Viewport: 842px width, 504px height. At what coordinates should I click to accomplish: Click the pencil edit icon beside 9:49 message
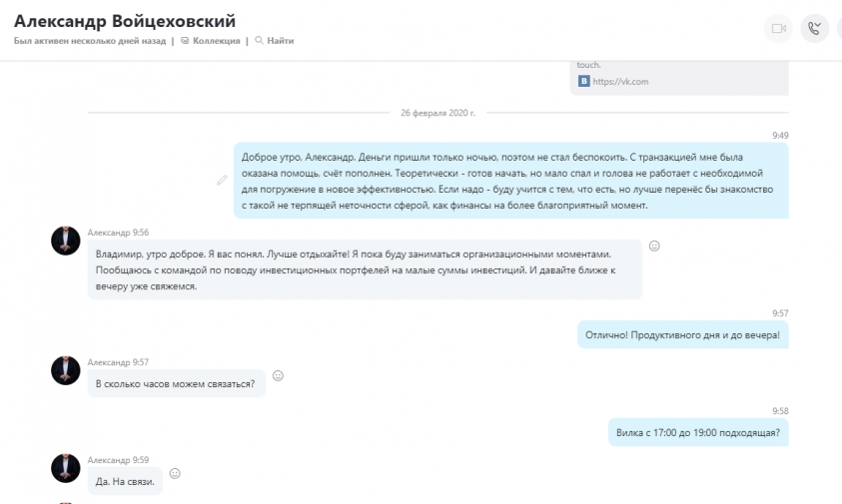coord(222,181)
